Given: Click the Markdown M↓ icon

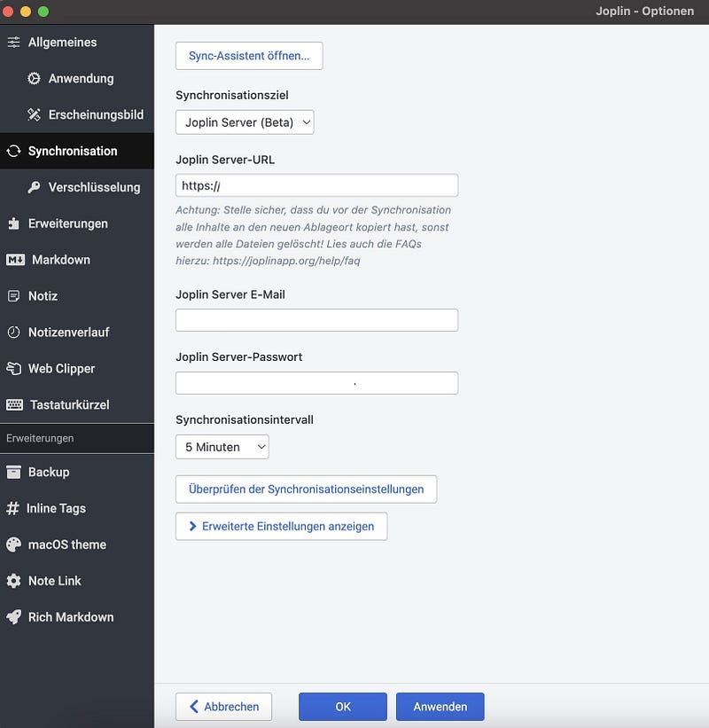Looking at the screenshot, I should pos(15,260).
